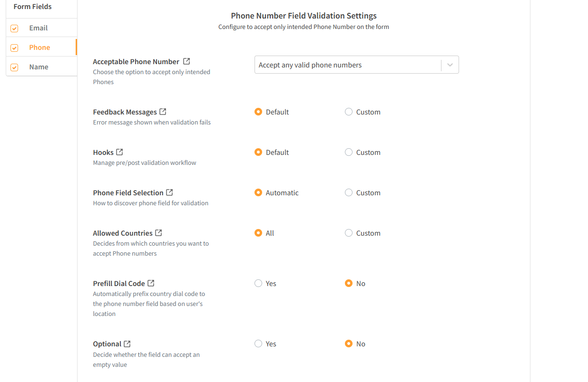The width and height of the screenshot is (588, 382).
Task: Open the Allowed Countries help link icon
Action: (x=159, y=232)
